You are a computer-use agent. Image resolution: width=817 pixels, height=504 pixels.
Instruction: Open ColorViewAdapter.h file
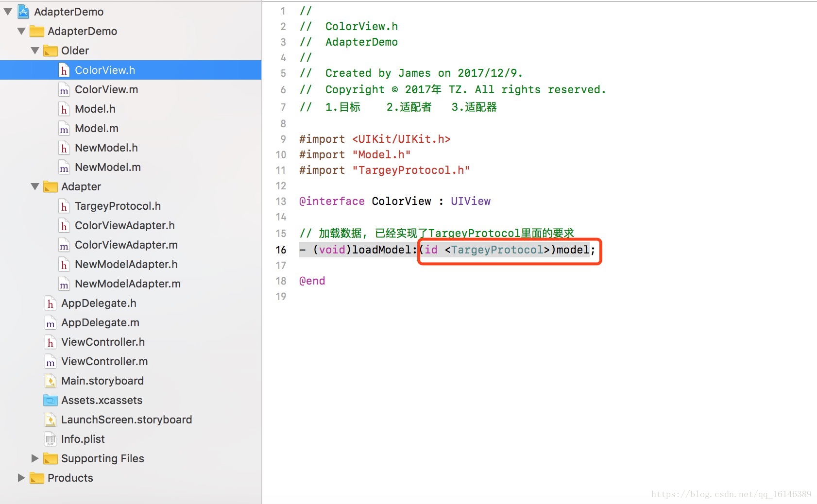(x=125, y=225)
